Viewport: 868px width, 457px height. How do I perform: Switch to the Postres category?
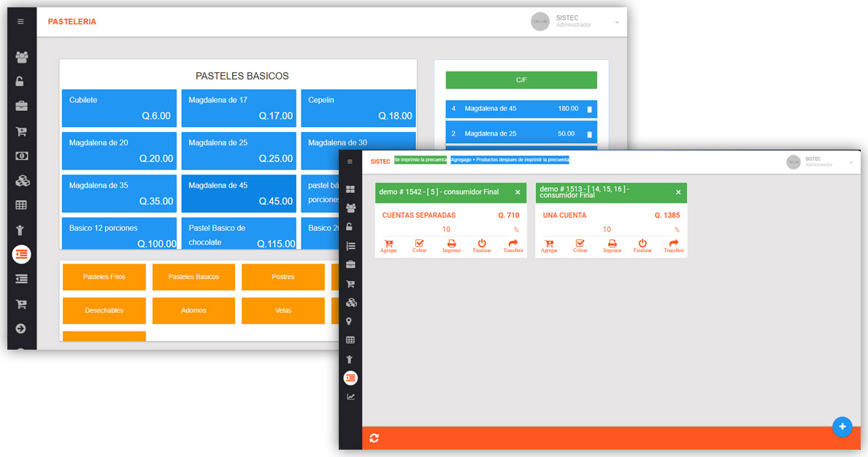[x=283, y=277]
